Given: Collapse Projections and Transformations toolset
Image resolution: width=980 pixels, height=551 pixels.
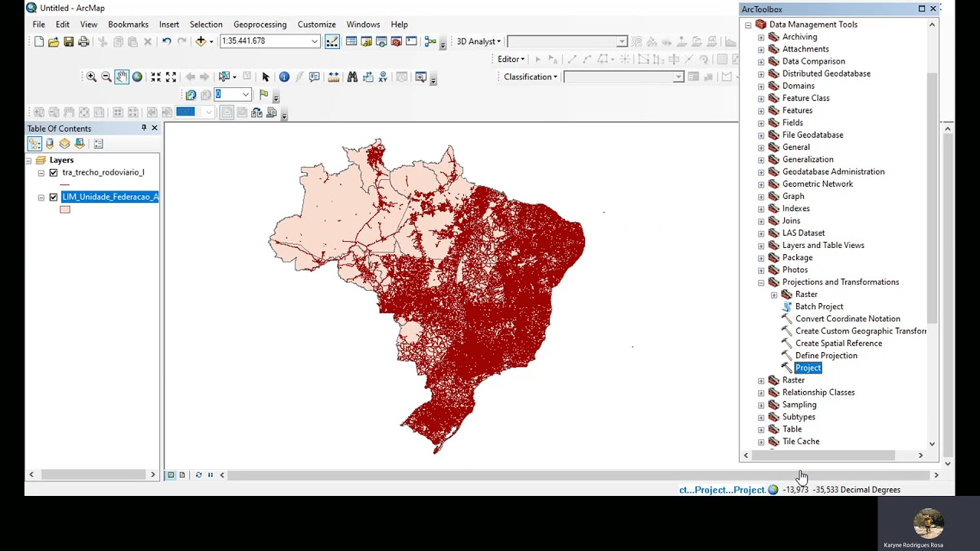Looking at the screenshot, I should point(761,282).
